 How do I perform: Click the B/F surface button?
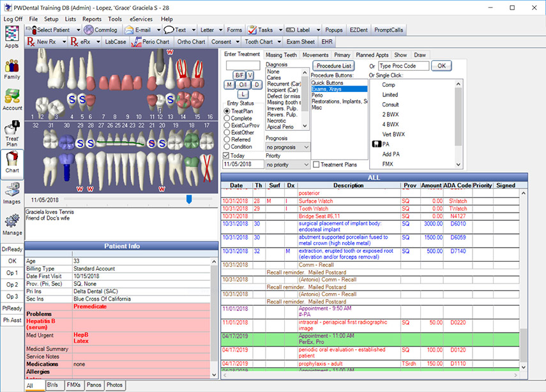tap(239, 75)
